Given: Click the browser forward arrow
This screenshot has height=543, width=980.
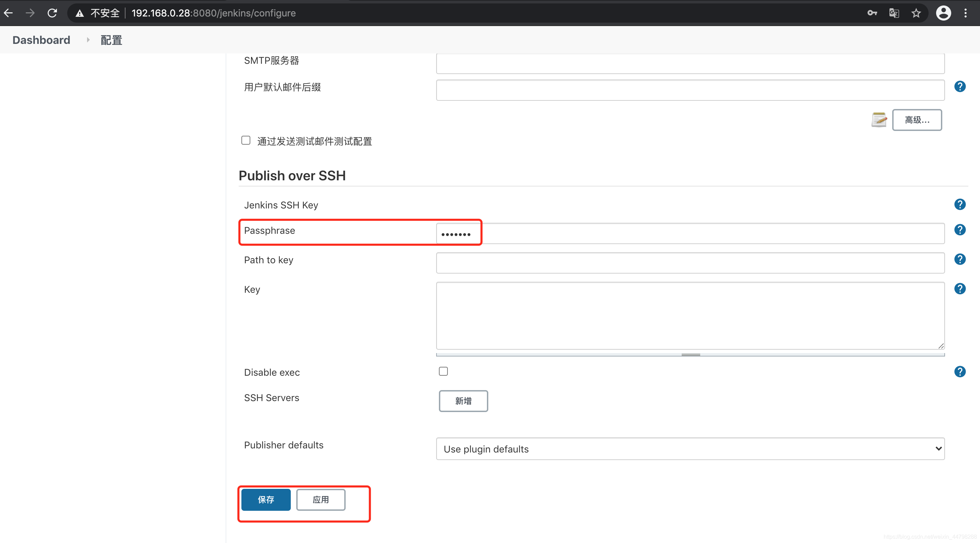Looking at the screenshot, I should click(x=30, y=13).
